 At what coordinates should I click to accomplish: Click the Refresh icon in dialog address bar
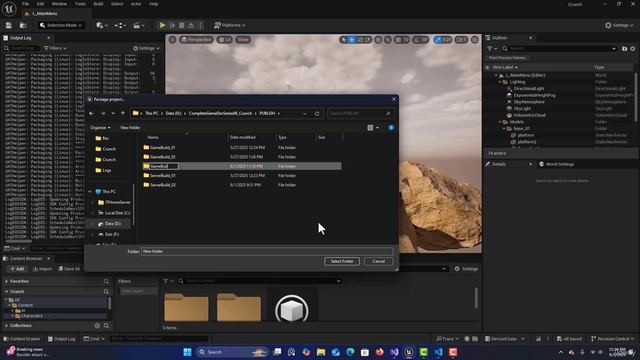pos(317,113)
